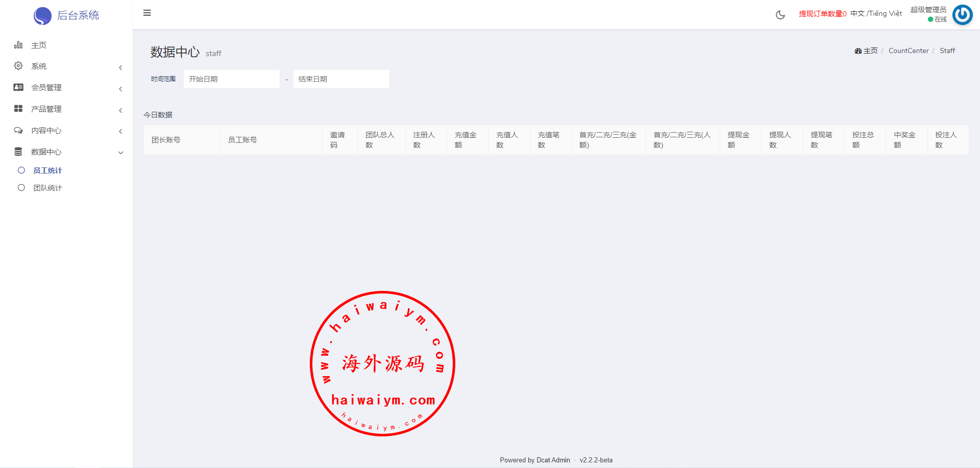
Task: Click the 开始日期 start date field
Action: coord(231,79)
